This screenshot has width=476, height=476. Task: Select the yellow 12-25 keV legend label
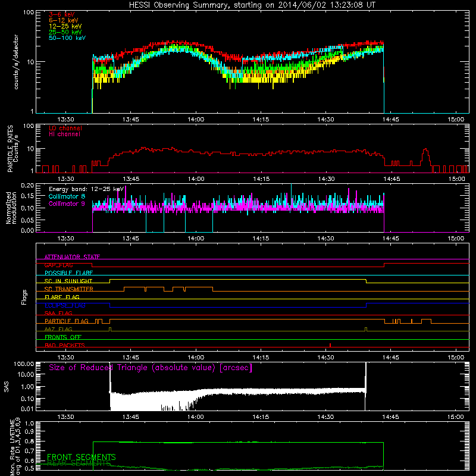[x=65, y=26]
